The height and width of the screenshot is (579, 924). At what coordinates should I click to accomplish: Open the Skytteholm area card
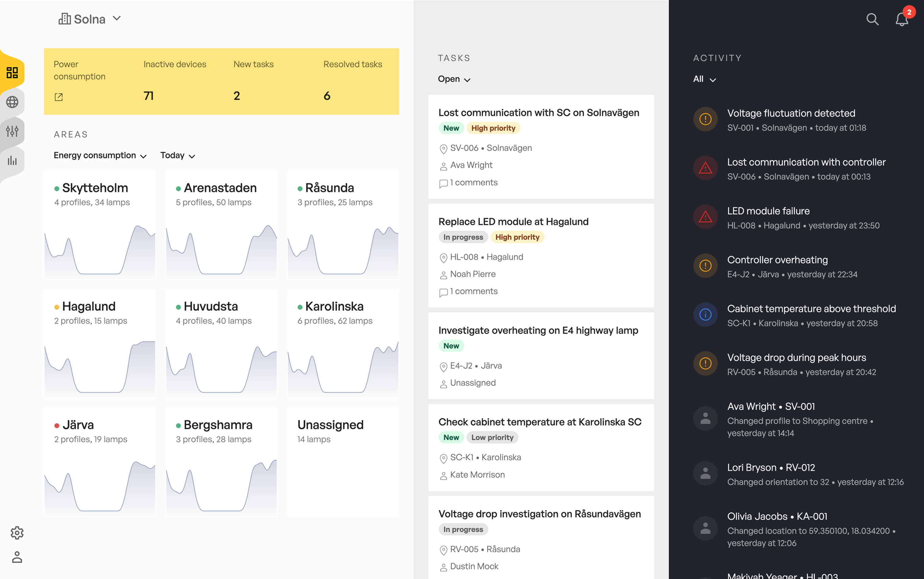100,225
